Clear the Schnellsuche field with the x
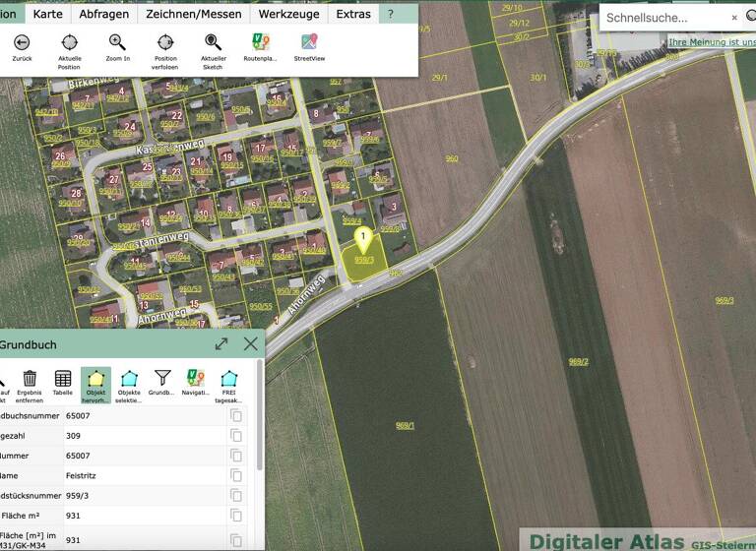 [x=734, y=18]
